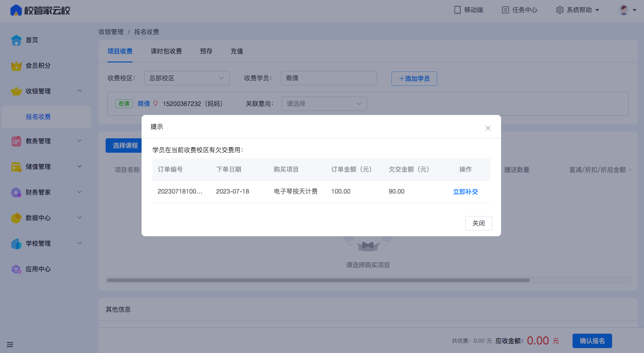Select 报名收费 in sidebar
Viewport: 644px width, 353px height.
tap(46, 117)
